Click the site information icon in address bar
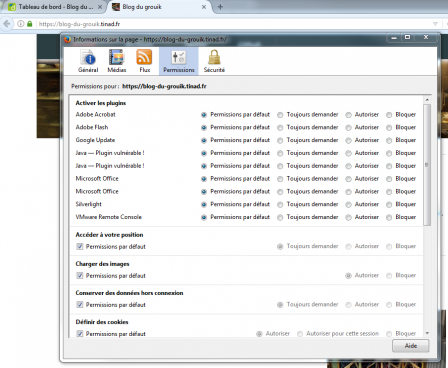 click(21, 24)
